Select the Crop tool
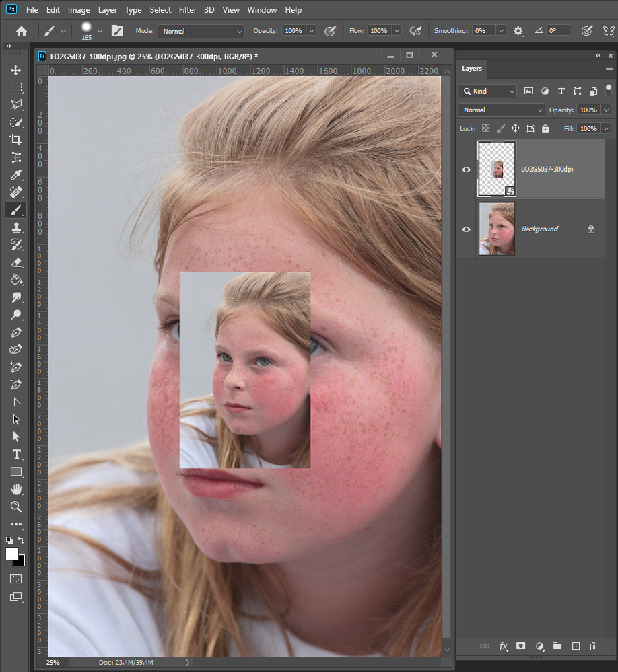This screenshot has width=618, height=672. 16,140
